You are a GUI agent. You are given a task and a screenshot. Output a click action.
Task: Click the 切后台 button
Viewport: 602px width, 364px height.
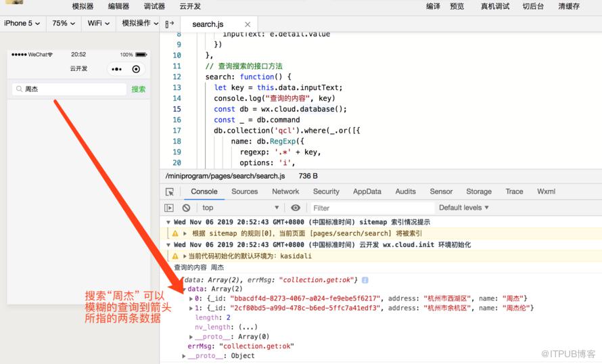tap(533, 6)
